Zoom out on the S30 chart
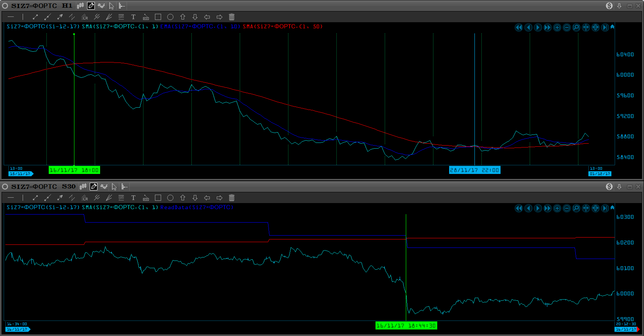Screen dimensions: 644x336 click(x=567, y=208)
